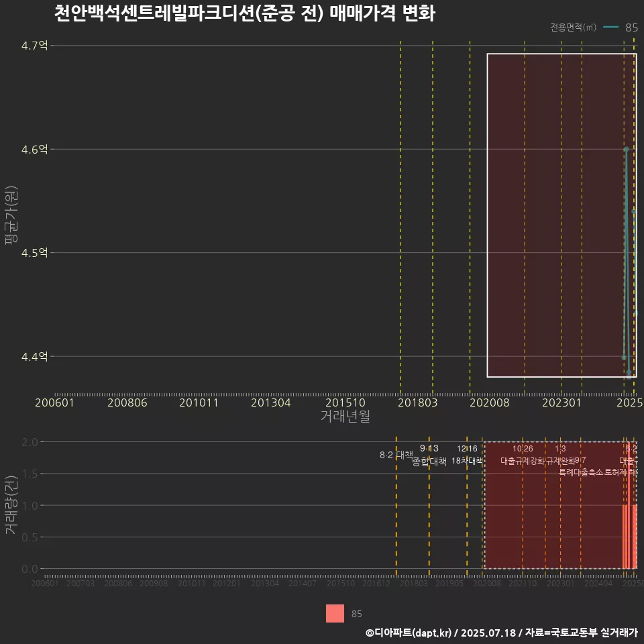Click the 4.4억 y-axis label
This screenshot has width=644, height=644.
click(34, 356)
